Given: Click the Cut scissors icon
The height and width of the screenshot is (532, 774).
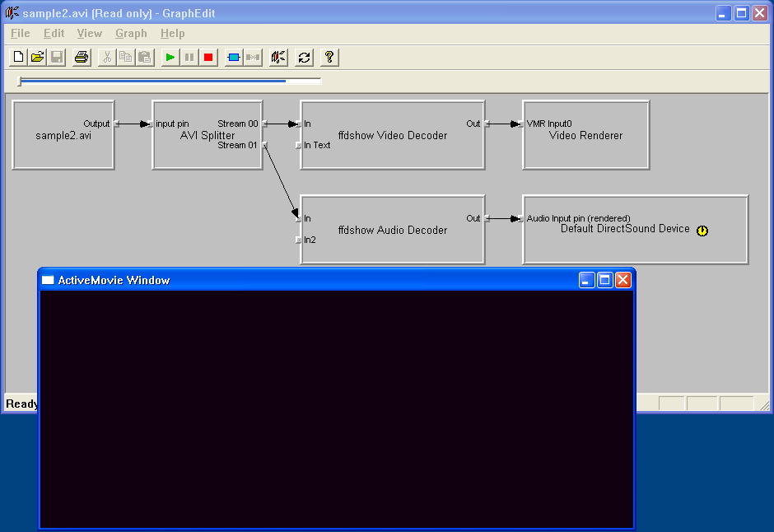Looking at the screenshot, I should pos(106,58).
